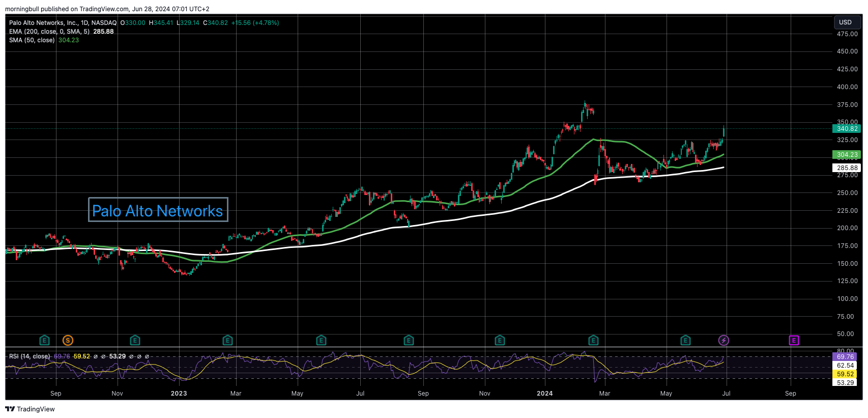Screen dimensions: 868x418
Task: Select the EMA 200 indicator legend
Action: 49,32
